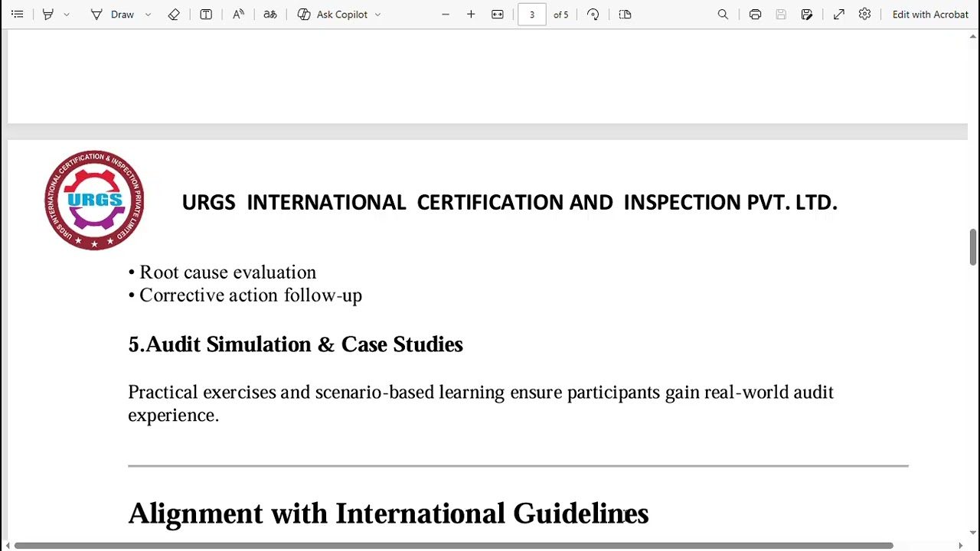Click the 'Practical exercises and scenario-based' paragraph

pyautogui.click(x=481, y=403)
